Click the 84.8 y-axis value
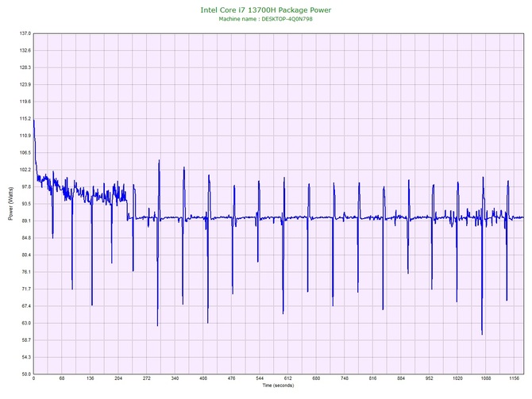The height and width of the screenshot is (399, 532). point(26,238)
